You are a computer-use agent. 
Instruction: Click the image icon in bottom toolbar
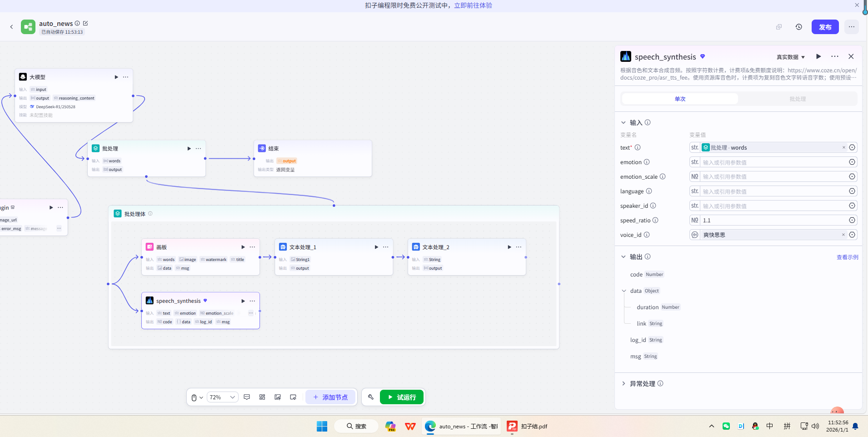tap(278, 397)
